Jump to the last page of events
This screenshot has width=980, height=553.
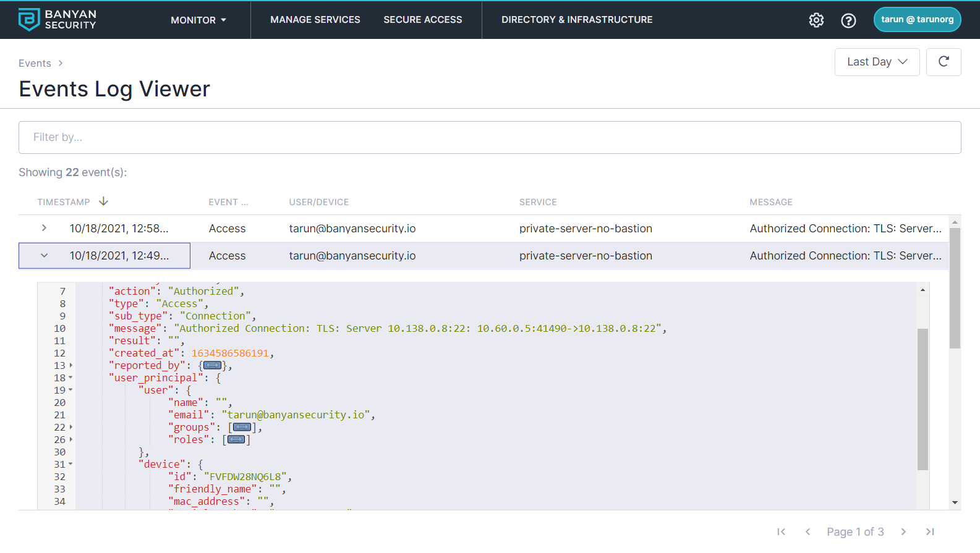(930, 532)
